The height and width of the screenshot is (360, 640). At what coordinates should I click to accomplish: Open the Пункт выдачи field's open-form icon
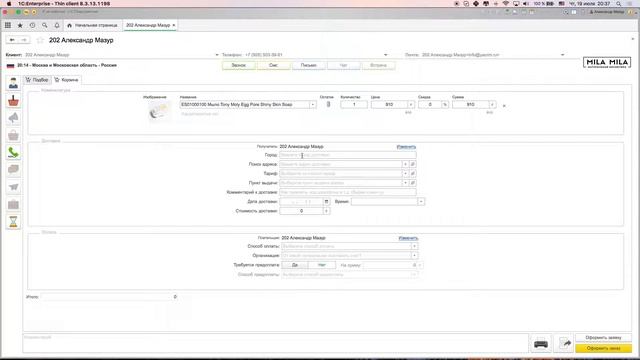pos(413,183)
